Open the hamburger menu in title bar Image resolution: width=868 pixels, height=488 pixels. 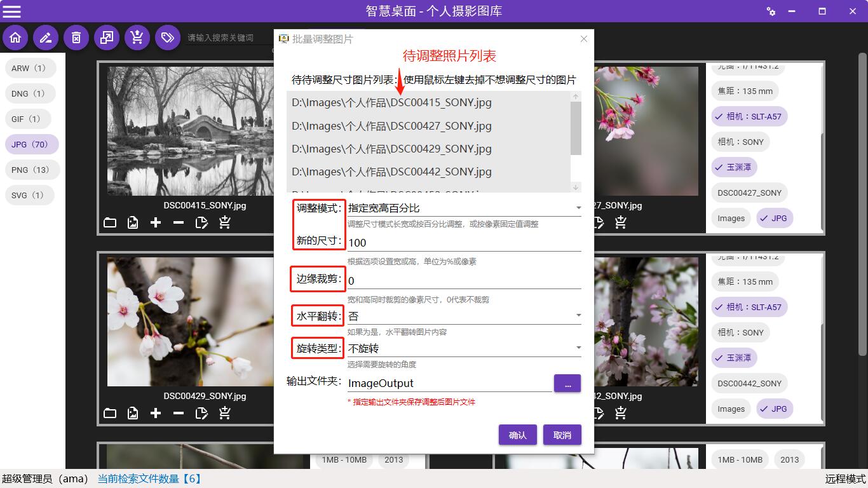tap(12, 11)
